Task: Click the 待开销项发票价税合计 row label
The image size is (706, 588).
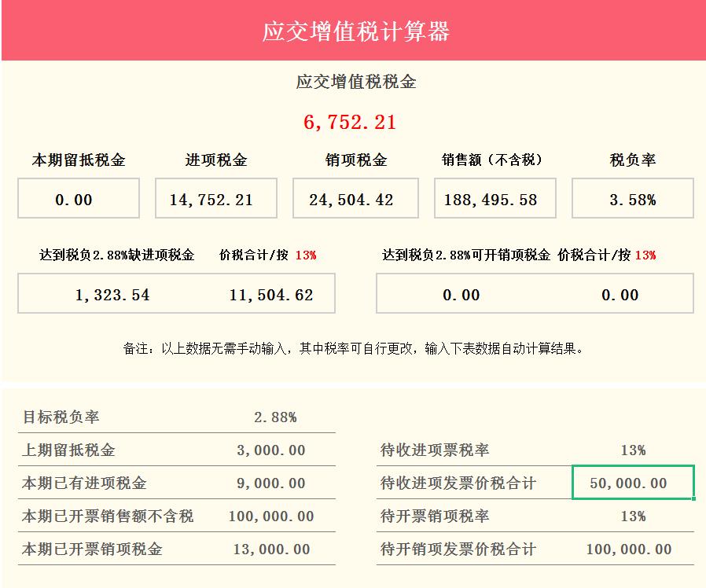Action: (458, 549)
